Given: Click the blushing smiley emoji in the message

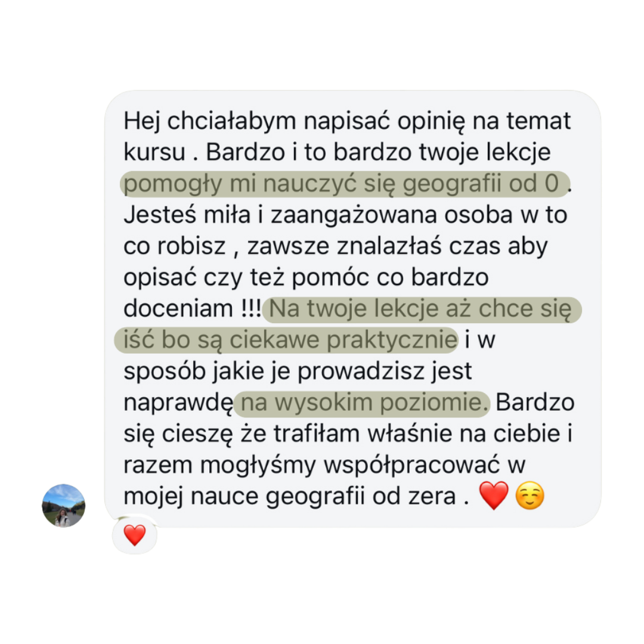Looking at the screenshot, I should [530, 496].
